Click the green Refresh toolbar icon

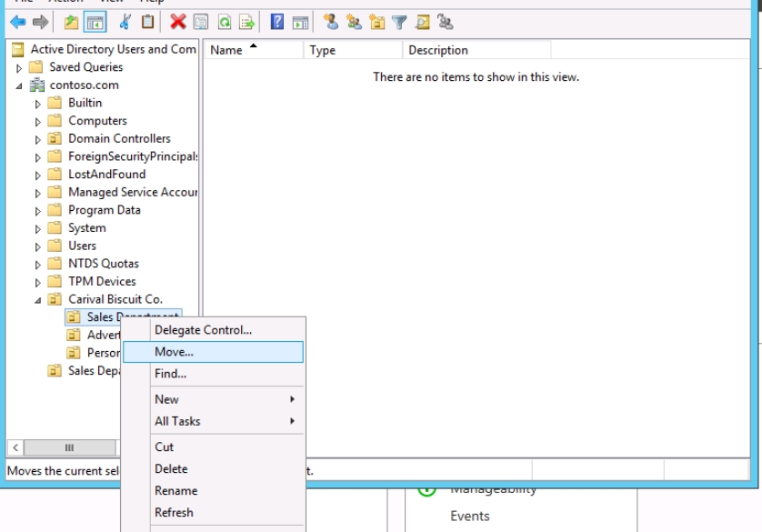click(x=225, y=22)
